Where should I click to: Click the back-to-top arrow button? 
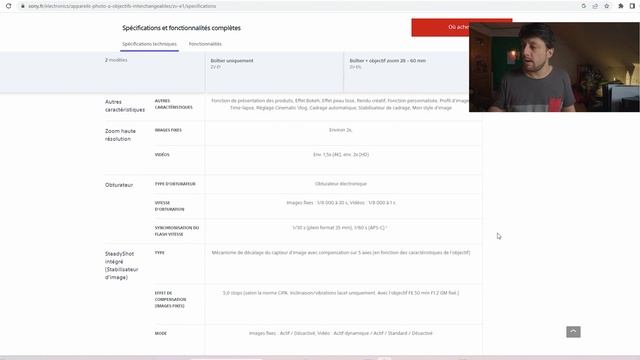(573, 331)
